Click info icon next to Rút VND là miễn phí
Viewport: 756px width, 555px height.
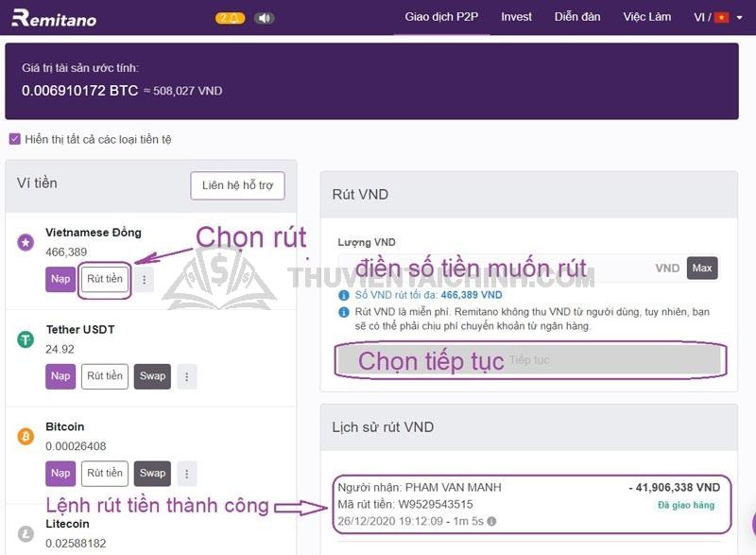344,312
